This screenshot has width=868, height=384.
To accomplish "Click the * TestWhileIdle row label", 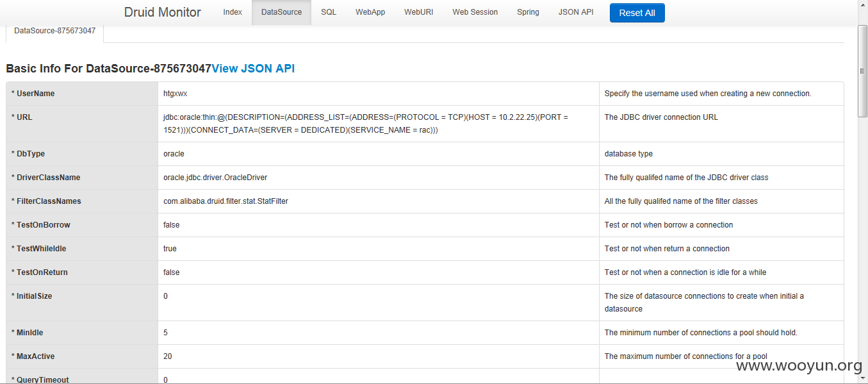I will pyautogui.click(x=39, y=249).
